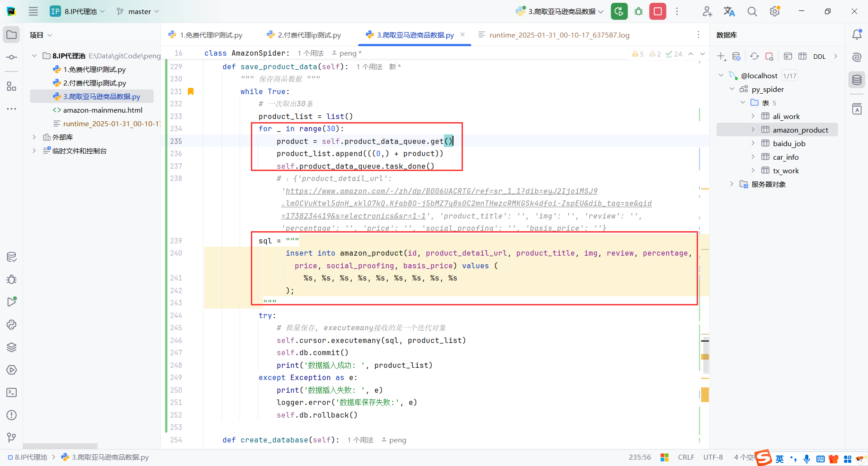Image resolution: width=868 pixels, height=466 pixels.
Task: Show more tool windows in left sidebar
Action: [x=12, y=109]
